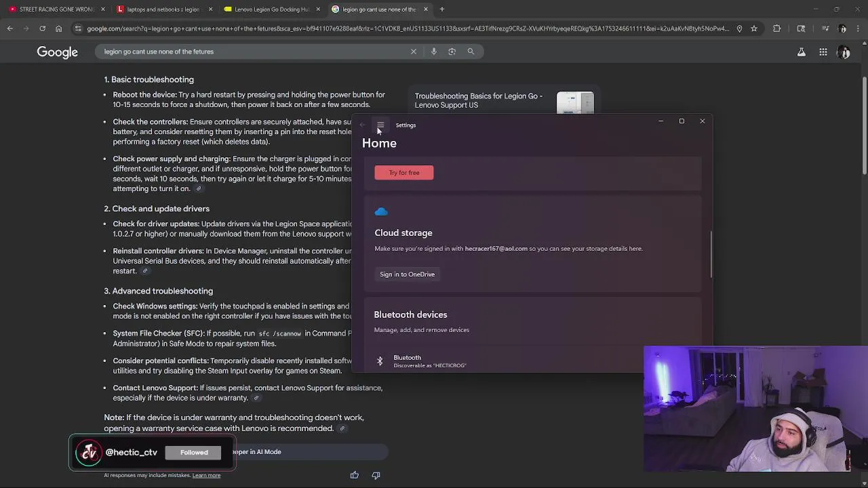
Task: Open a new Chrome tab
Action: [441, 9]
